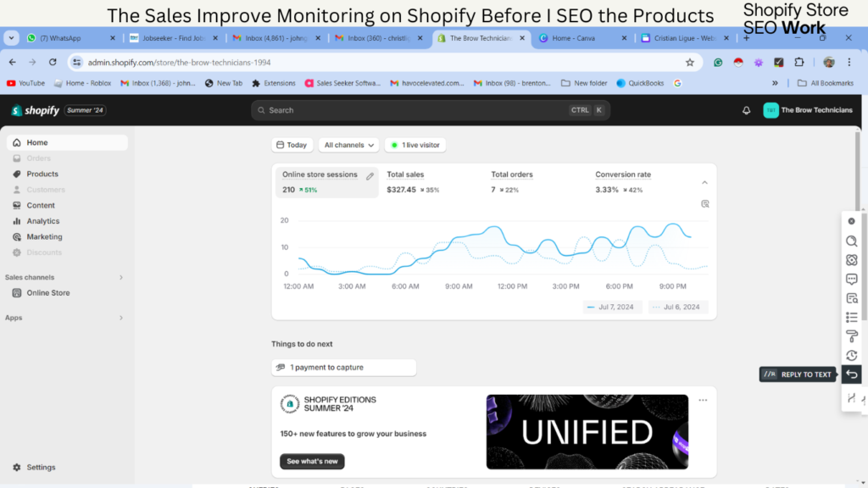Click the page search icon in side toolbar

(x=851, y=298)
